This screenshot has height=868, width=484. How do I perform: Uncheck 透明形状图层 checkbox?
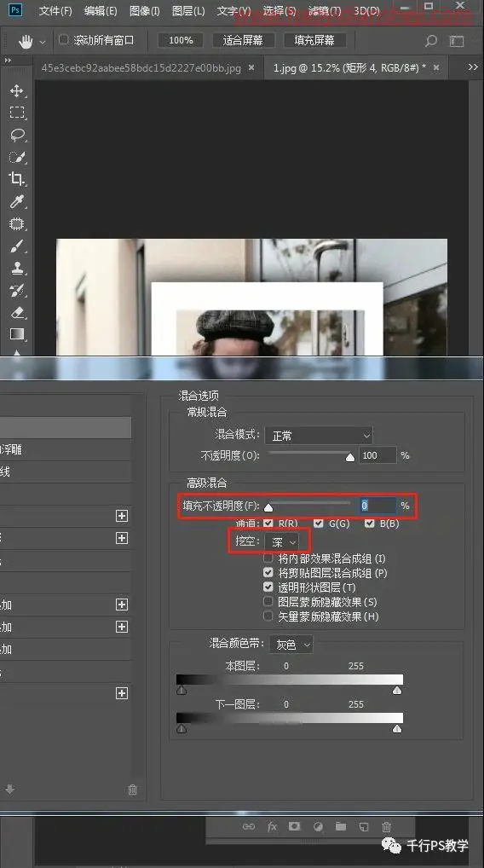tap(268, 587)
